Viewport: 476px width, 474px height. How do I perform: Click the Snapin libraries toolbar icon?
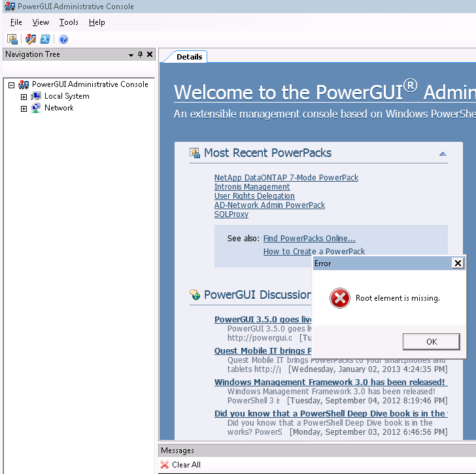click(x=31, y=39)
